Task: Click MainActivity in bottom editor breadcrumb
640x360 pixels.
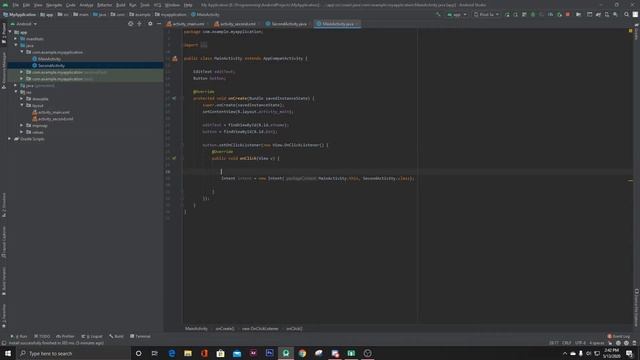Action: [196, 329]
